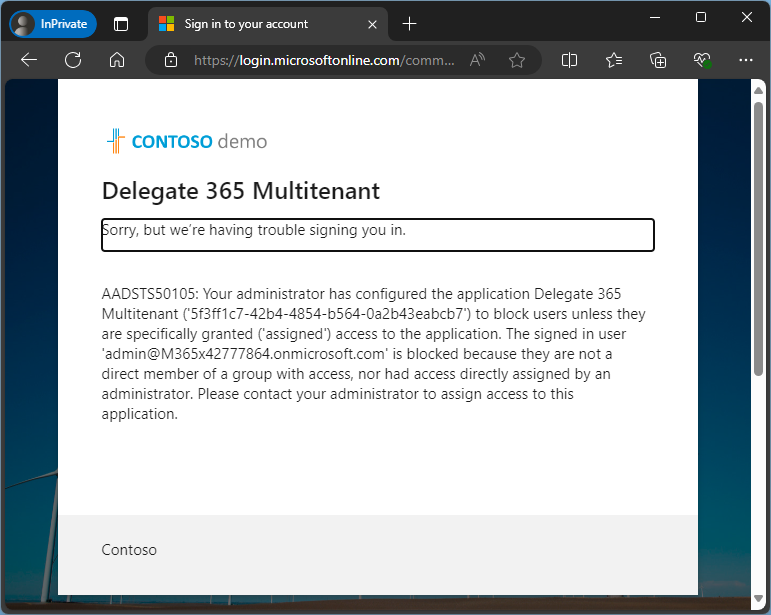Start Read aloud from the address bar

coord(477,60)
